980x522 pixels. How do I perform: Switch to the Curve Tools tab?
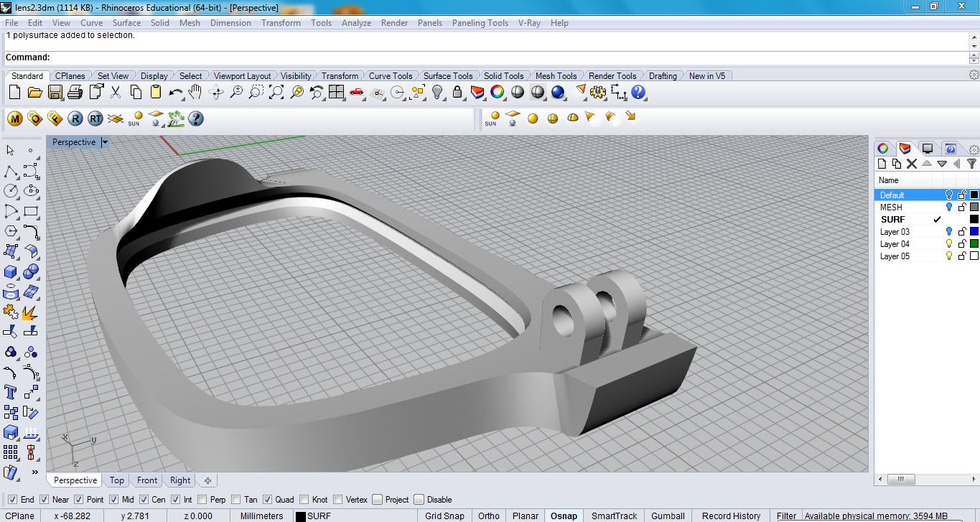391,75
